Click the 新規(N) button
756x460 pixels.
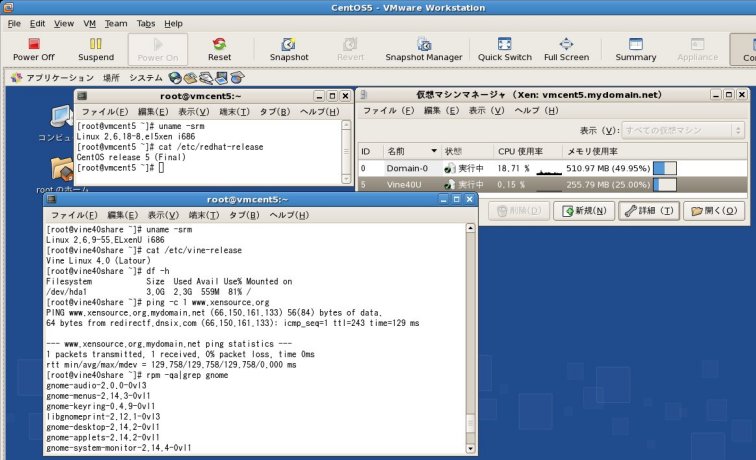pyautogui.click(x=584, y=211)
